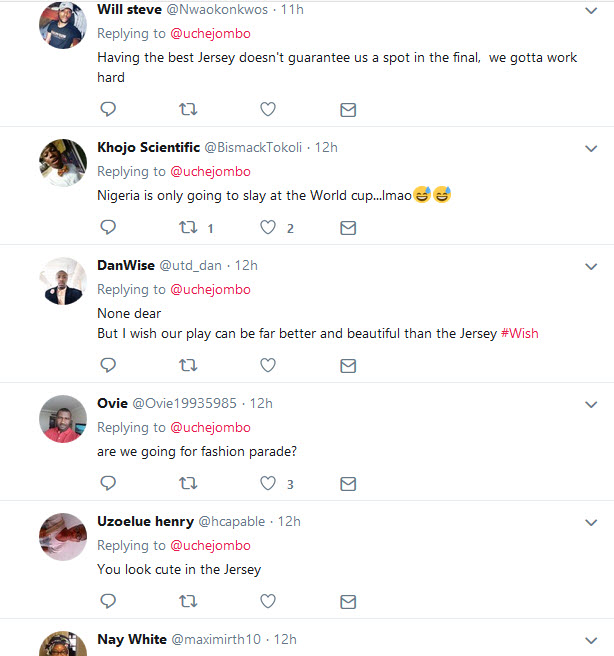Viewport: 614px width, 656px height.
Task: View Nay White's profile
Action: pos(132,639)
